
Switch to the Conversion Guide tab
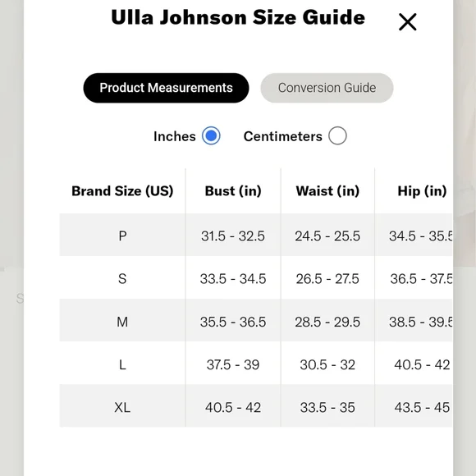327,88
